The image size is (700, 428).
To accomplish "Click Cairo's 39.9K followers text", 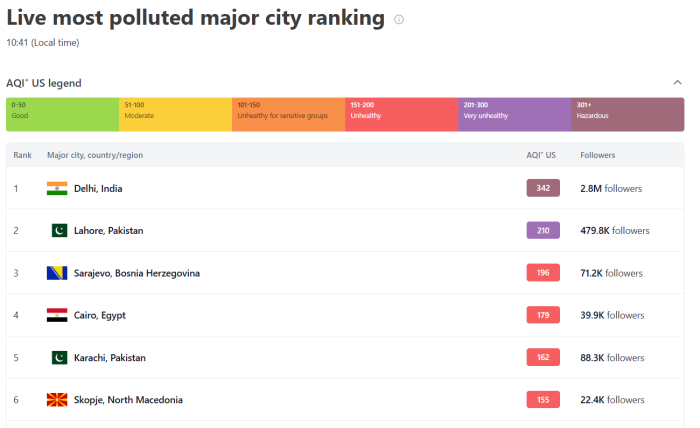I will tap(612, 315).
